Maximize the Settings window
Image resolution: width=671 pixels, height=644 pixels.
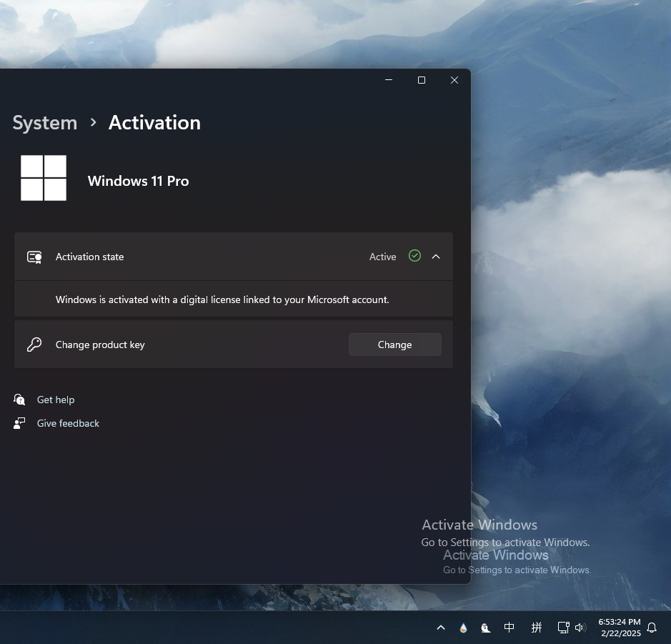[422, 80]
